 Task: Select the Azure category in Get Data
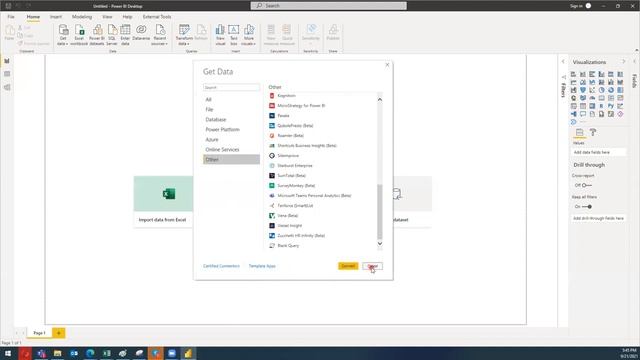pos(231,140)
